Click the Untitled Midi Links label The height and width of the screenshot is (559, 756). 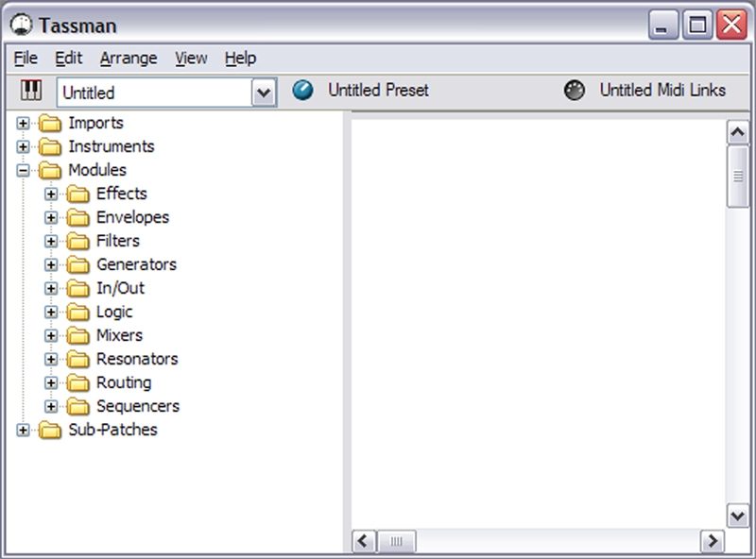coord(663,90)
